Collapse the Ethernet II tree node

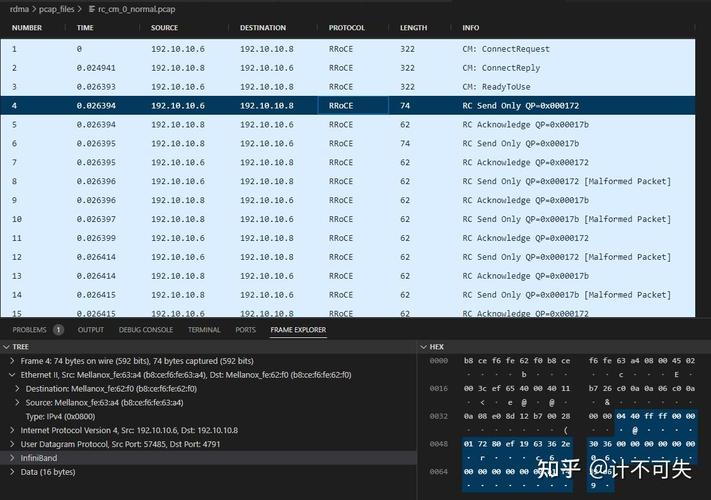tap(12, 375)
